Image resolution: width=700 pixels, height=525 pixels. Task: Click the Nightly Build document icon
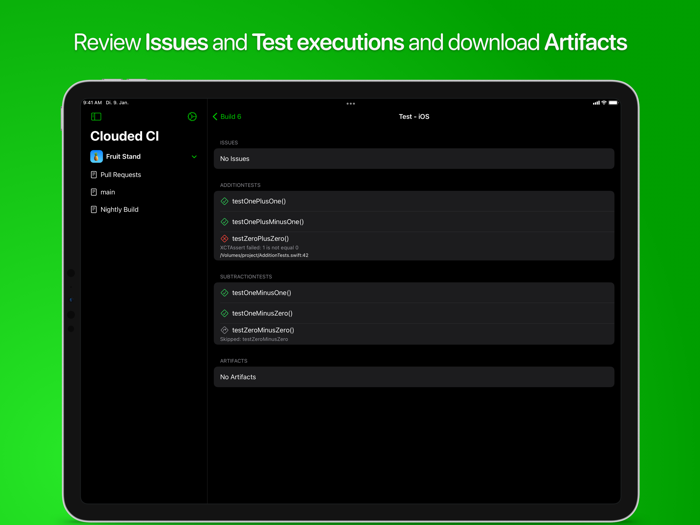coord(94,209)
